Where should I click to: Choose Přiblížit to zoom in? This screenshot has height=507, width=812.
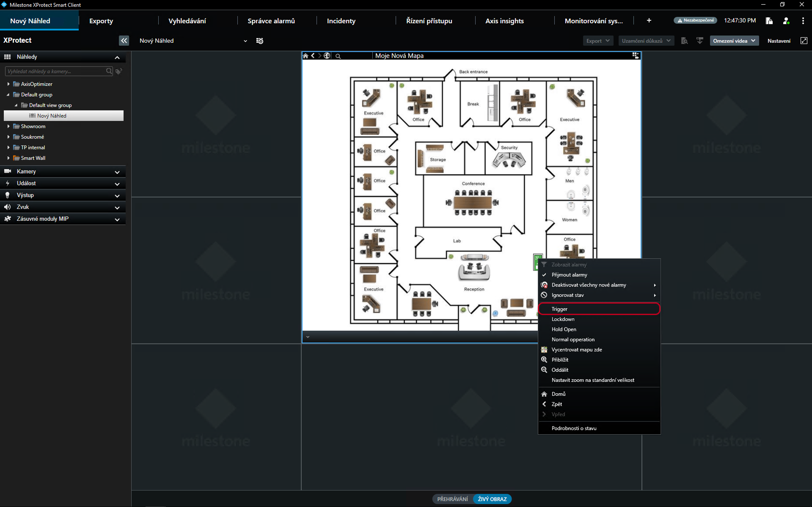[599, 360]
